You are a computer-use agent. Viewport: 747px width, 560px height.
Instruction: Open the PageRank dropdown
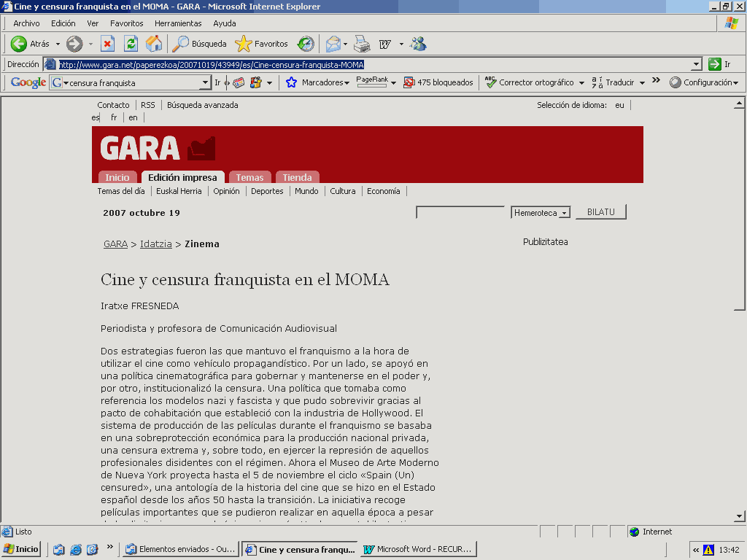(x=393, y=83)
